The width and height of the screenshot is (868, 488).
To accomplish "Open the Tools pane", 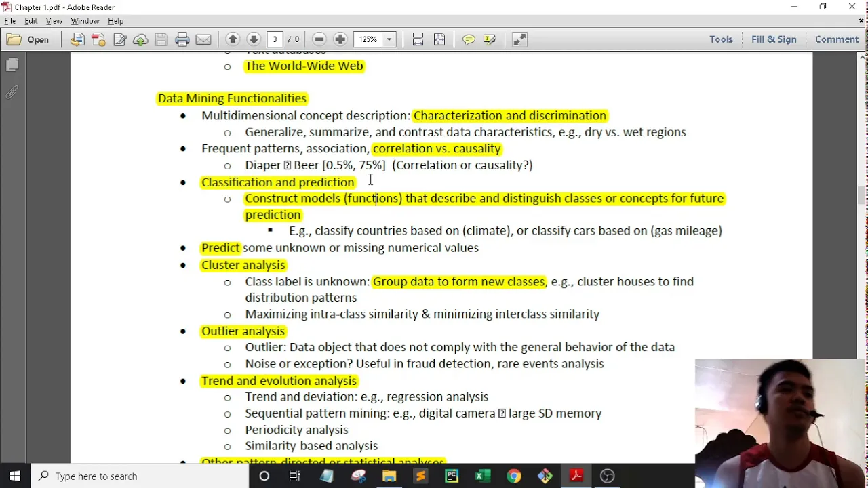I will 721,39.
